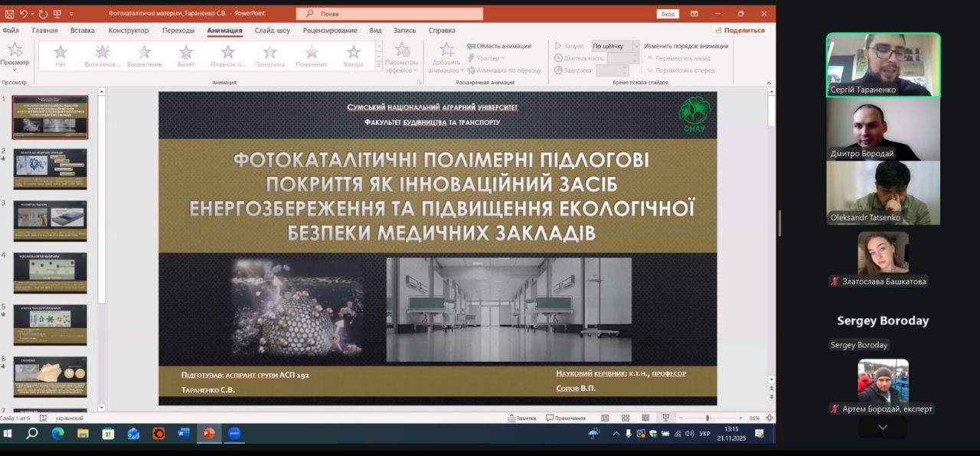Open the Вставка ribbon tab

click(82, 31)
